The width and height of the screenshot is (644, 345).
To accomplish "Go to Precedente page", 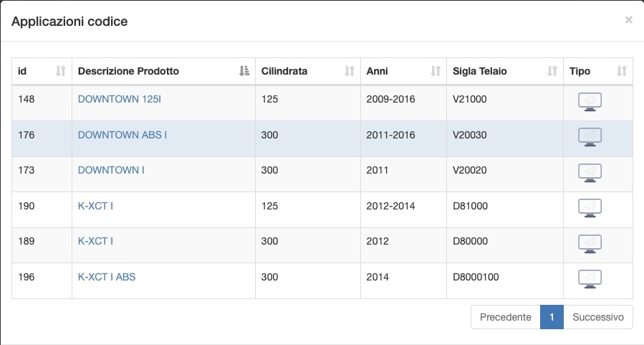I will (x=506, y=317).
